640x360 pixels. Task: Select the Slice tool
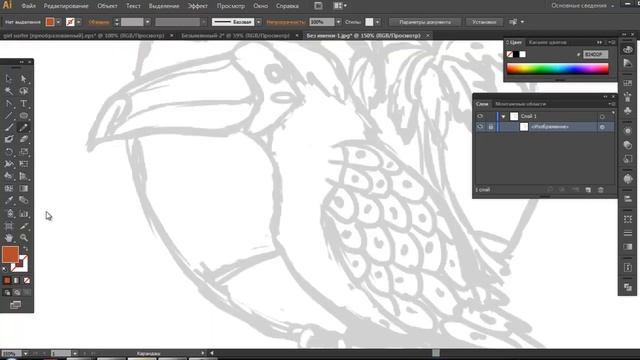coord(24,226)
